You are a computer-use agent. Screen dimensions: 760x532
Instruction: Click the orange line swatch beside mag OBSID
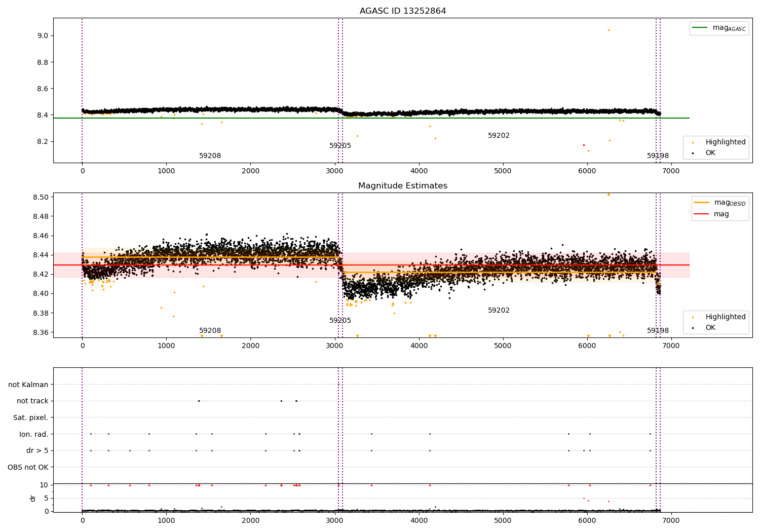(701, 203)
